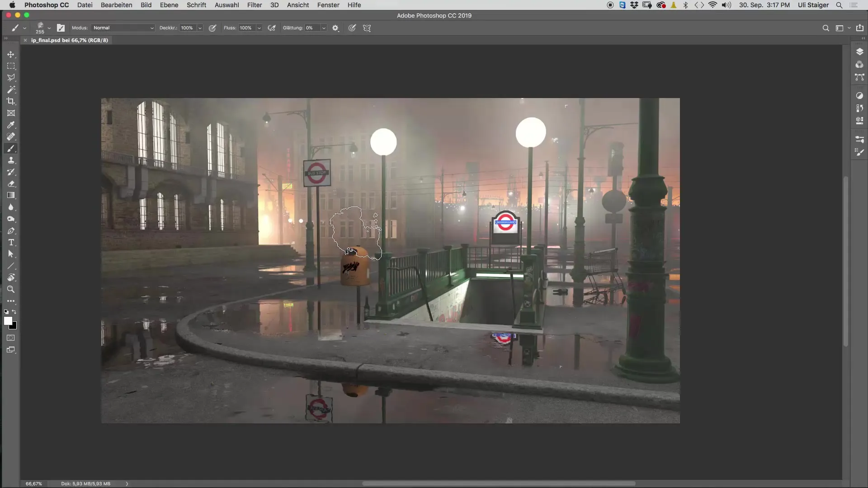The image size is (868, 488).
Task: Open the brush preset picker arrow
Action: 49,28
